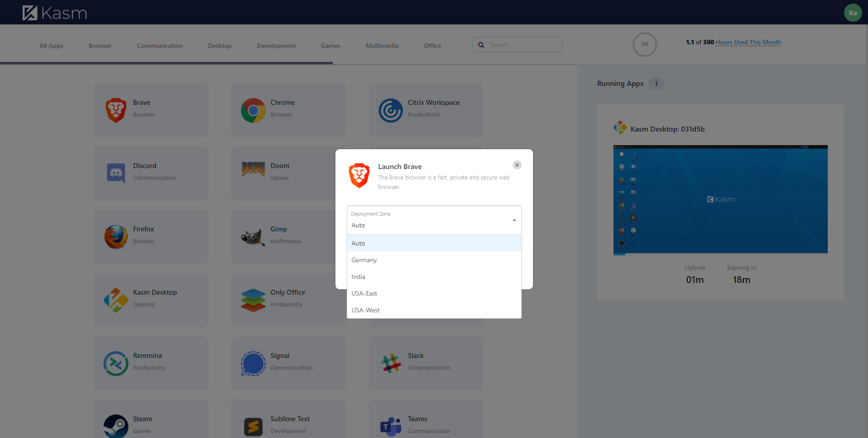Click the Citrix Workspace icon

391,110
